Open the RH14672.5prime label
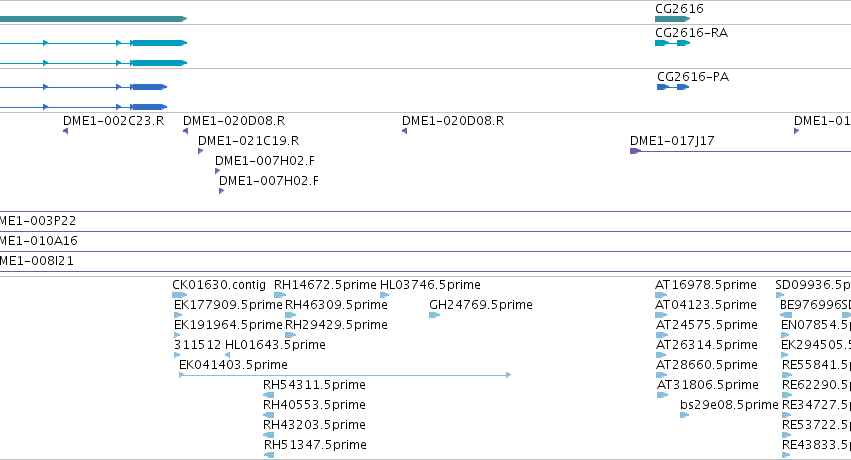The width and height of the screenshot is (851, 460). 325,285
